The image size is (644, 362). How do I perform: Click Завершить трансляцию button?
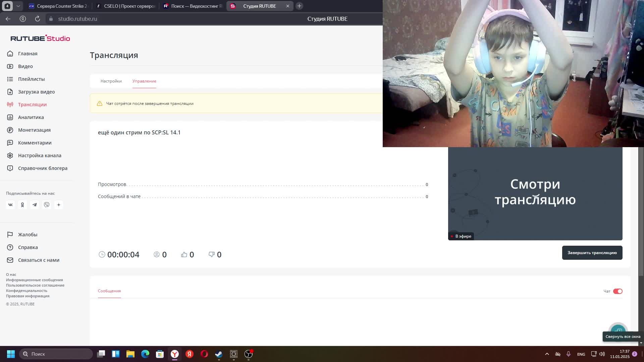click(592, 253)
